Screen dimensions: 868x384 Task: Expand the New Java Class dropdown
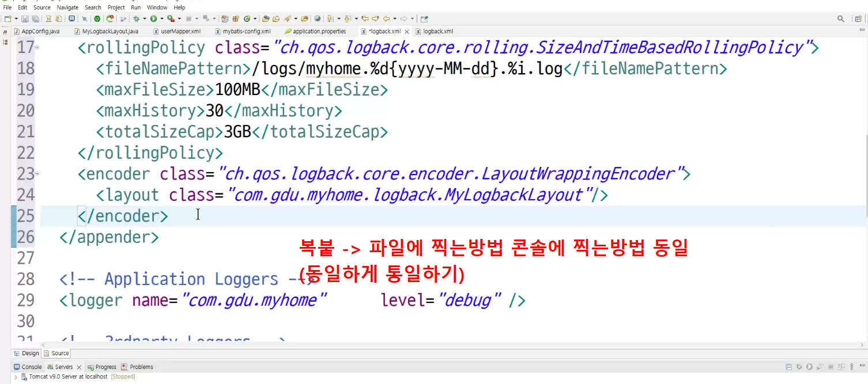(x=255, y=18)
